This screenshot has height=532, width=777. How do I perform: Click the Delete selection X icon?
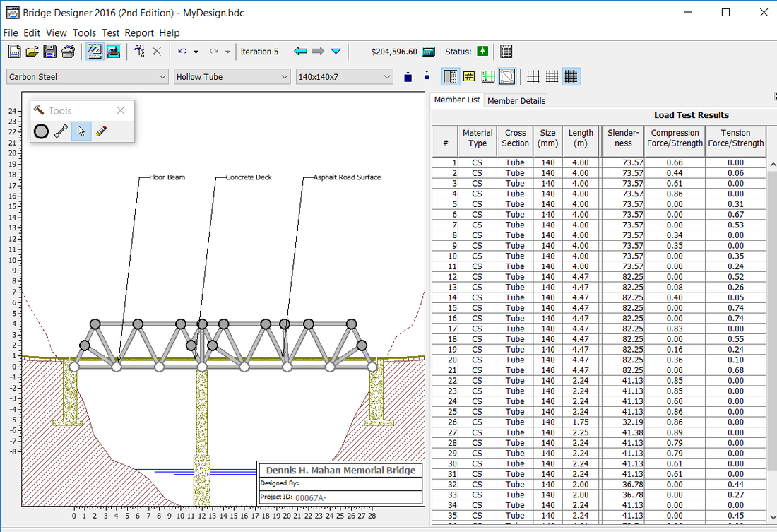pyautogui.click(x=157, y=51)
